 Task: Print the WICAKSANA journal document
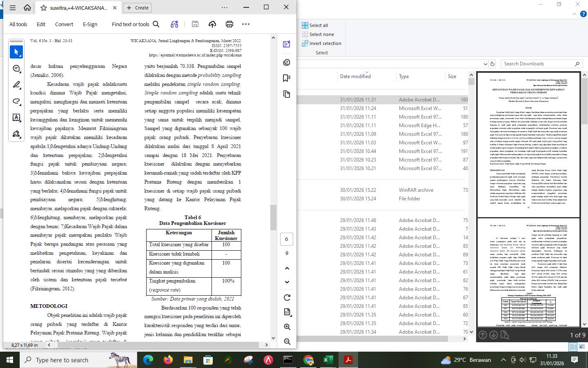click(x=229, y=24)
